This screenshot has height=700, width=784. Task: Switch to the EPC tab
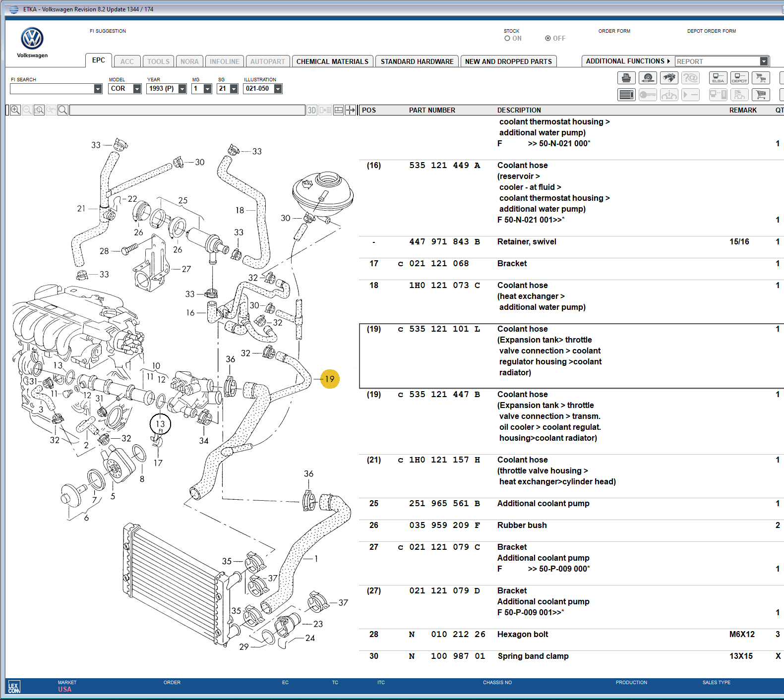[x=99, y=60]
